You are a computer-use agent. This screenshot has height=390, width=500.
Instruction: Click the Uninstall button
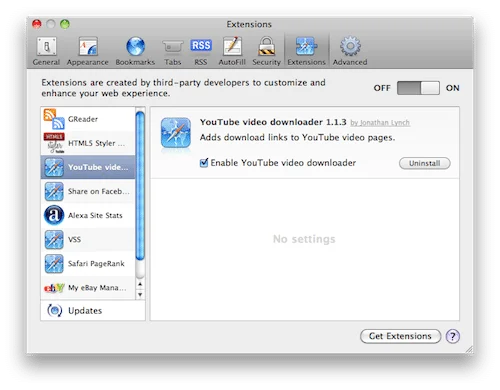pos(425,163)
